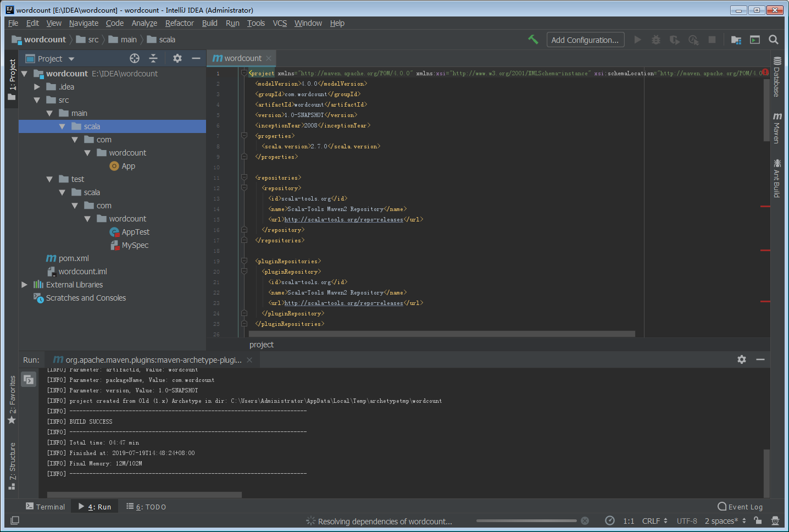
Task: Expand External Libraries node
Action: click(24, 285)
